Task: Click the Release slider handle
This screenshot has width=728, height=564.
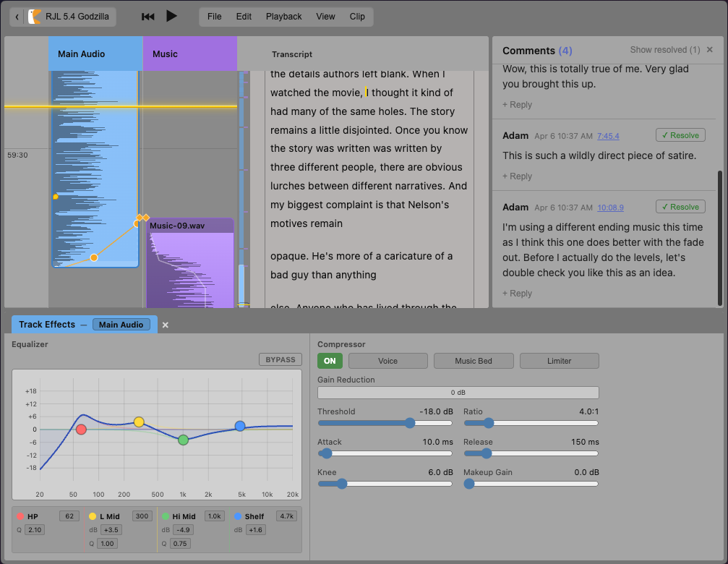Action: click(x=486, y=453)
